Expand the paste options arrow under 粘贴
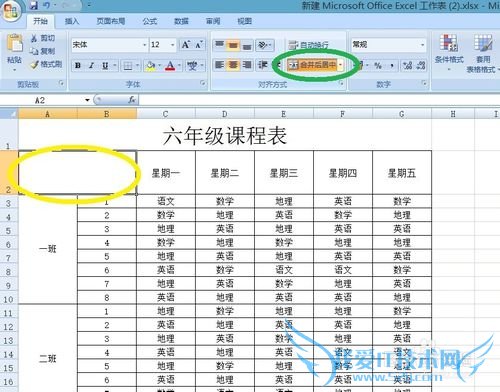 (14, 70)
